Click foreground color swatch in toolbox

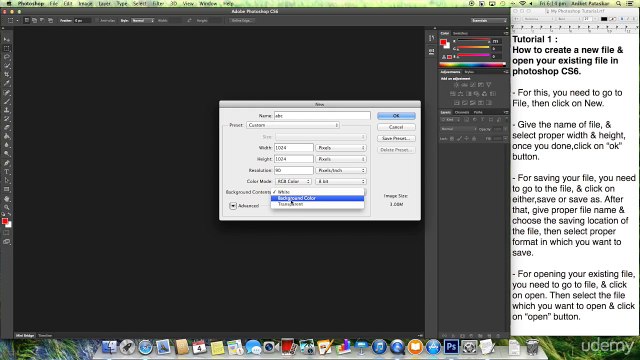point(5,221)
